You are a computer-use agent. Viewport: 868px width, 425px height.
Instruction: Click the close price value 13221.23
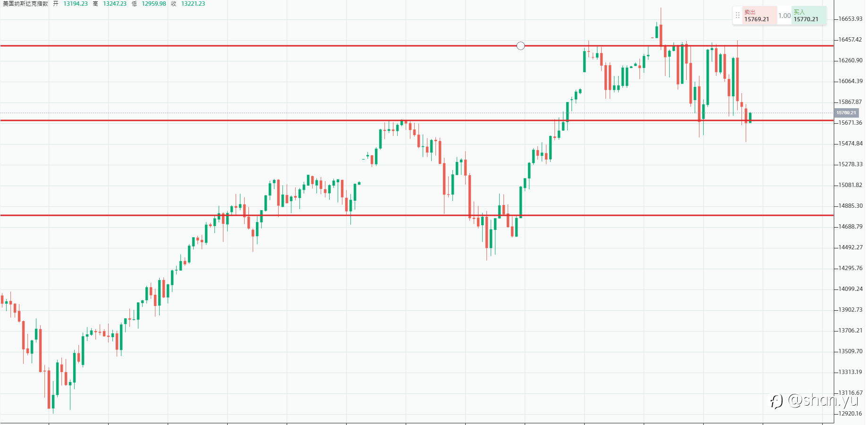(193, 4)
